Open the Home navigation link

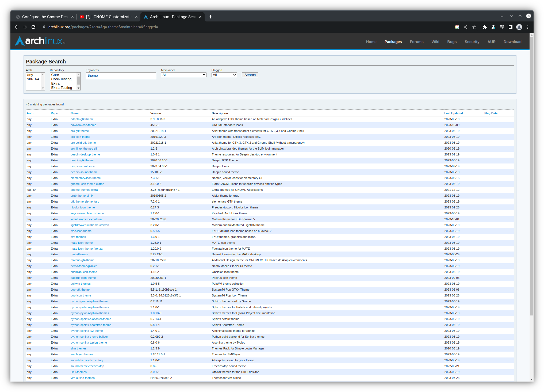point(371,42)
